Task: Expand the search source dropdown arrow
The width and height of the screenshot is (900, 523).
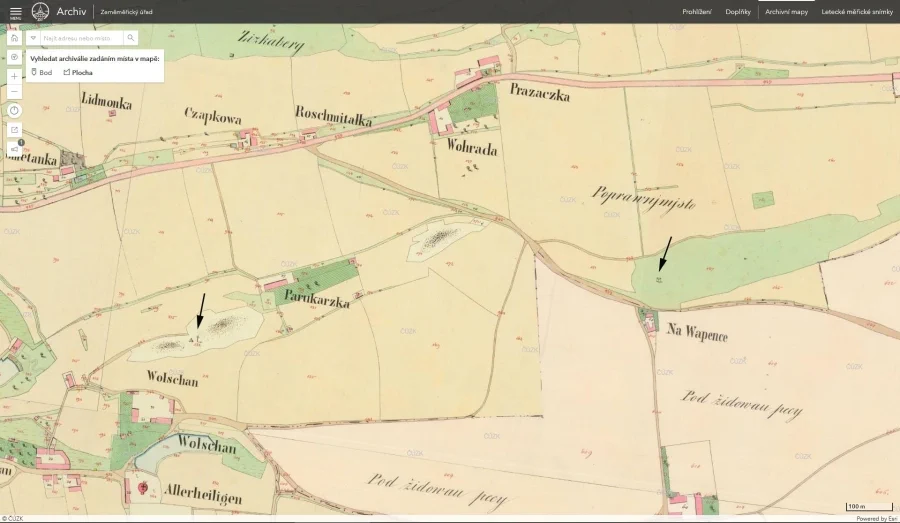Action: coord(33,38)
